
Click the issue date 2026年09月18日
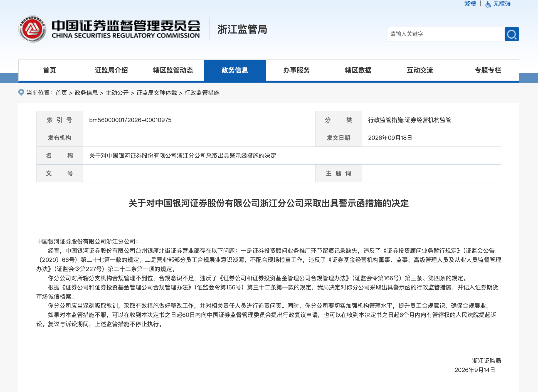click(390, 138)
